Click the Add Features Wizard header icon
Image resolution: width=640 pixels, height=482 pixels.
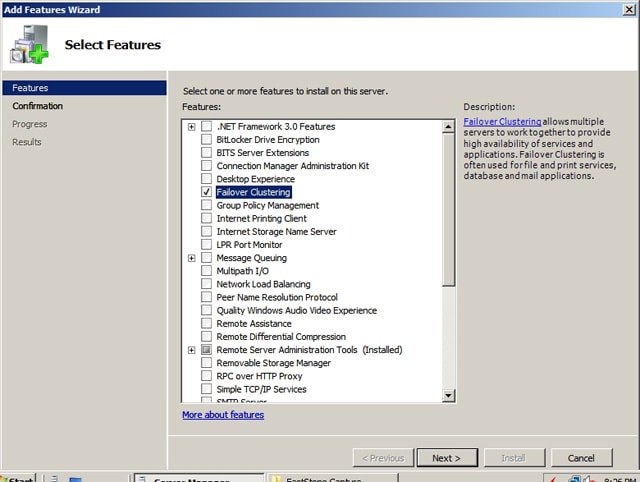[29, 44]
